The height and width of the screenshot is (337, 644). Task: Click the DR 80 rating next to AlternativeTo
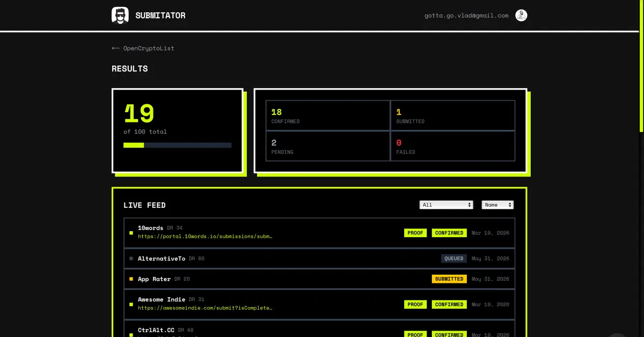(x=197, y=259)
